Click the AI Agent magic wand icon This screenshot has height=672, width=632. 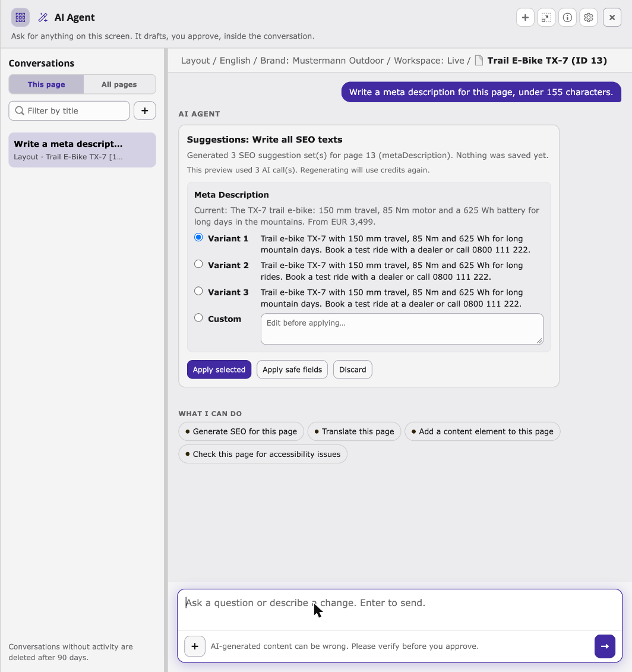[x=43, y=18]
